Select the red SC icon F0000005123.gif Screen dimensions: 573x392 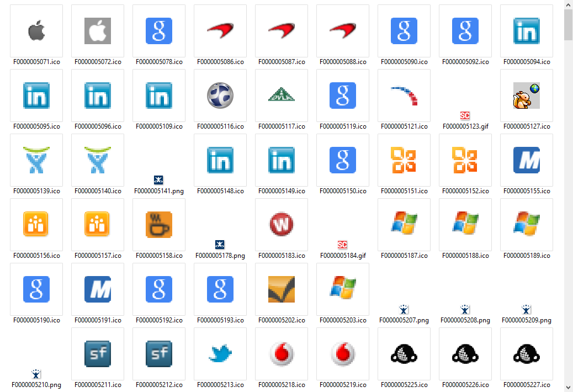tap(465, 116)
